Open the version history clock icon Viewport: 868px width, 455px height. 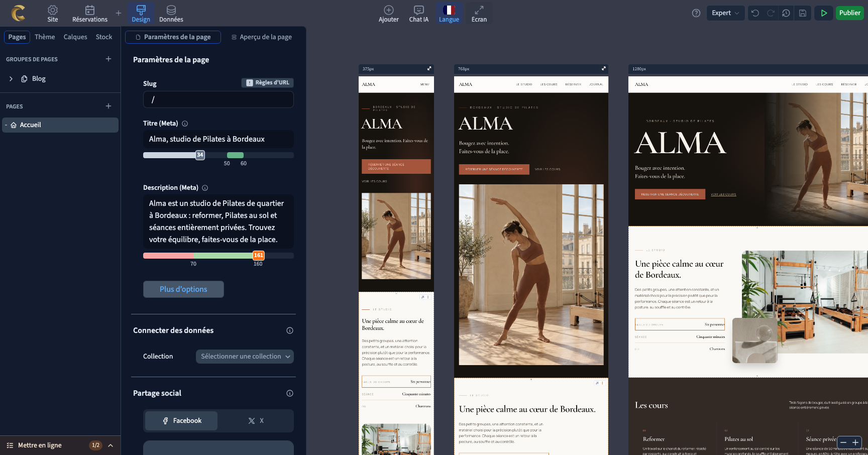(x=786, y=13)
